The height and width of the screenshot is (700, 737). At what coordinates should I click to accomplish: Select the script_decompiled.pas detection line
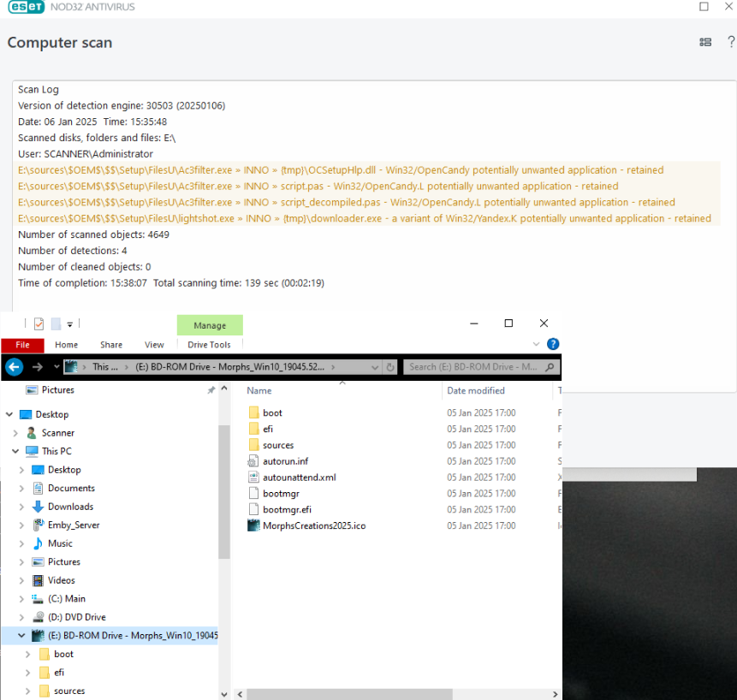347,203
